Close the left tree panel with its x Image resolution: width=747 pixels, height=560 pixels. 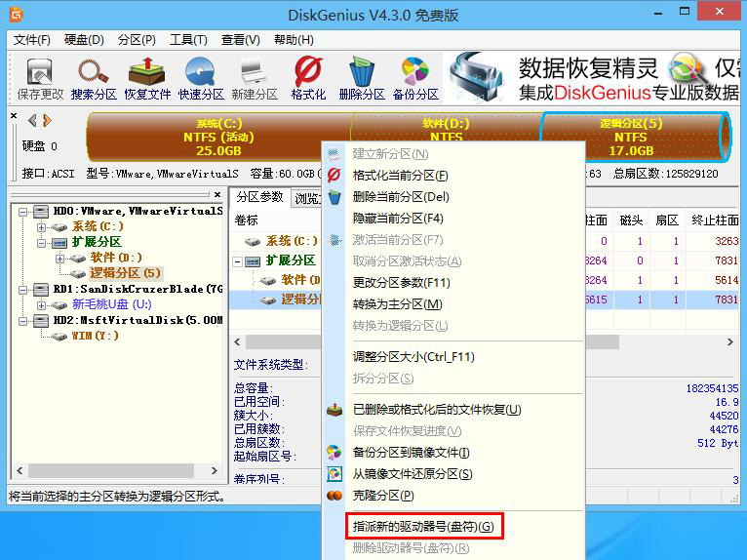click(217, 194)
